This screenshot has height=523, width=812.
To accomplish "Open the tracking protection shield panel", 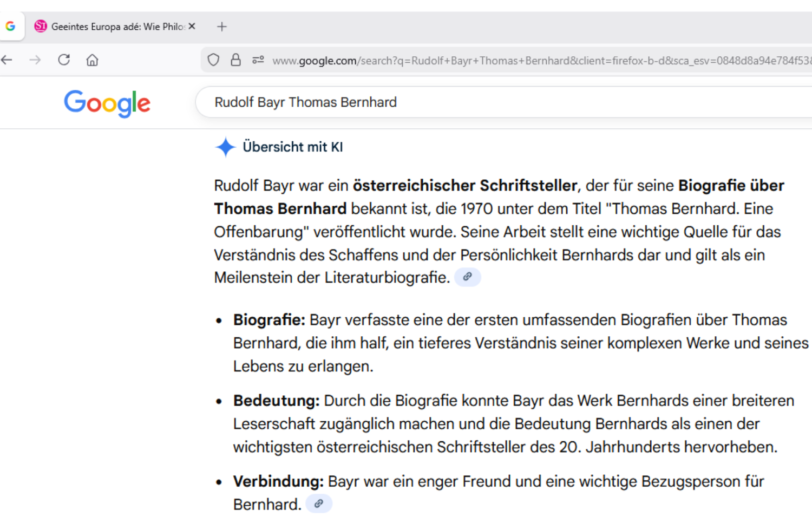I will coord(213,60).
